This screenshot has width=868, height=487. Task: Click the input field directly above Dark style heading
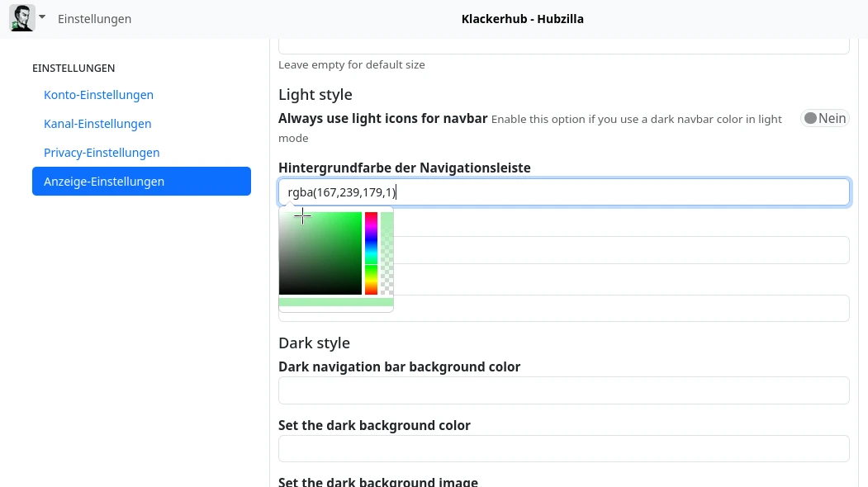[619, 309]
